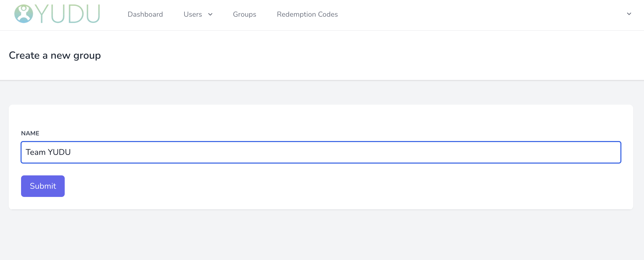Click the chevron next to Users

click(x=210, y=15)
